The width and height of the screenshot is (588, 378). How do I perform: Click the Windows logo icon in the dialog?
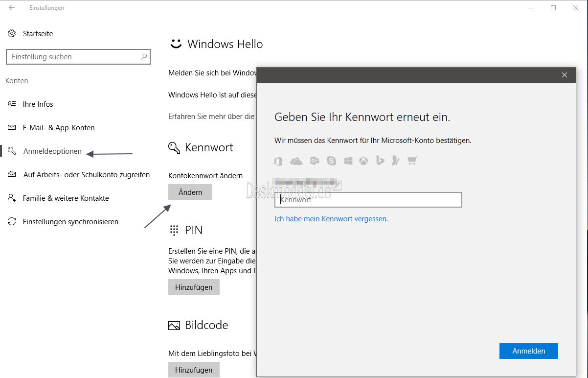click(348, 161)
